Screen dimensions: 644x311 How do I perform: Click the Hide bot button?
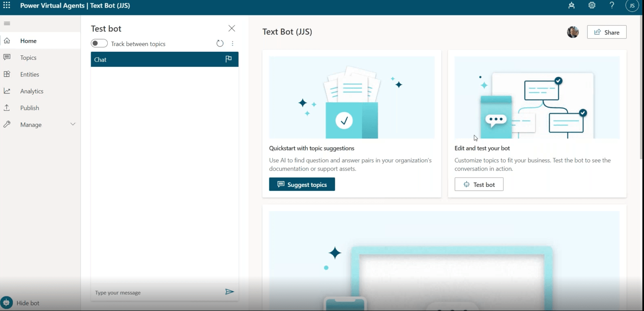point(21,303)
